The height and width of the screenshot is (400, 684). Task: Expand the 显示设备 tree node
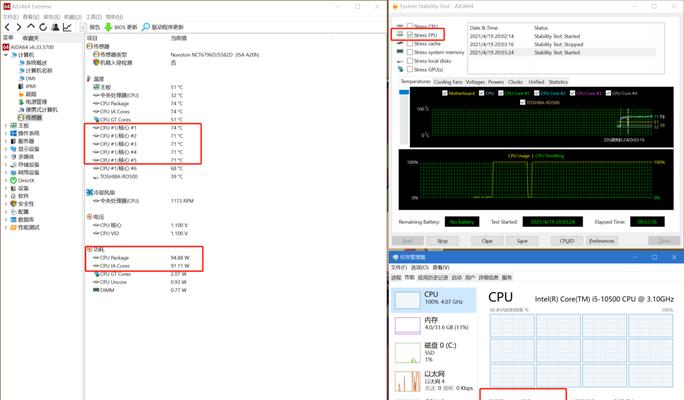point(6,149)
